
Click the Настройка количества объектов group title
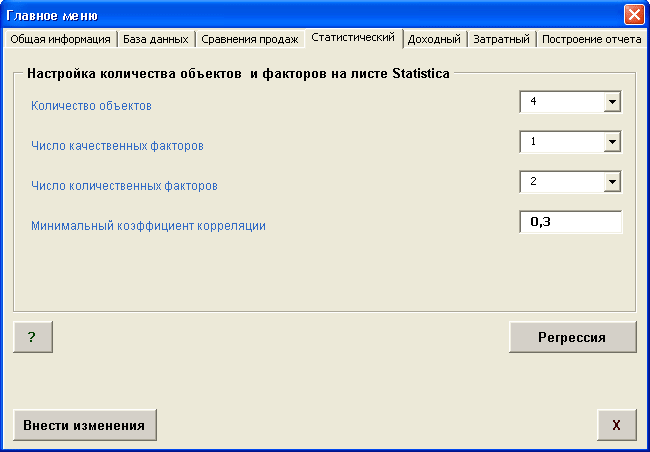(x=238, y=74)
